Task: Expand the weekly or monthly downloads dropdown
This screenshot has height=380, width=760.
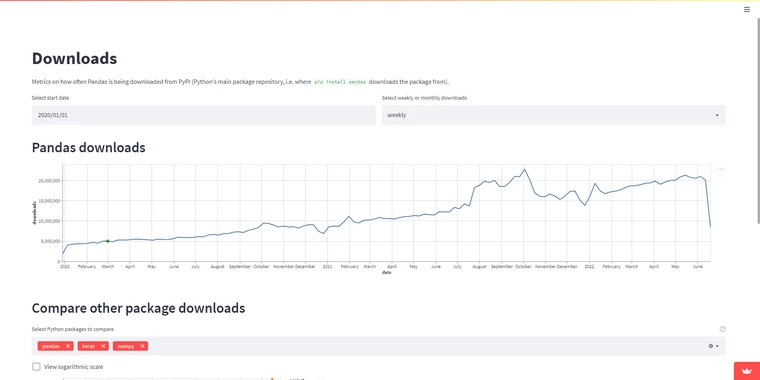Action: tap(554, 115)
